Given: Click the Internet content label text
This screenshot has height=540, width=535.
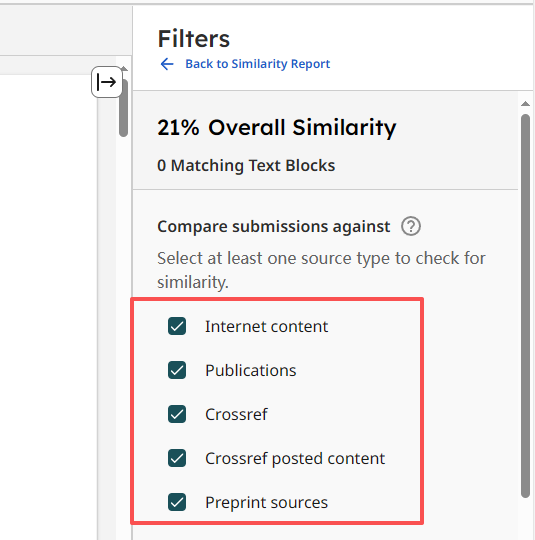Looking at the screenshot, I should 266,326.
